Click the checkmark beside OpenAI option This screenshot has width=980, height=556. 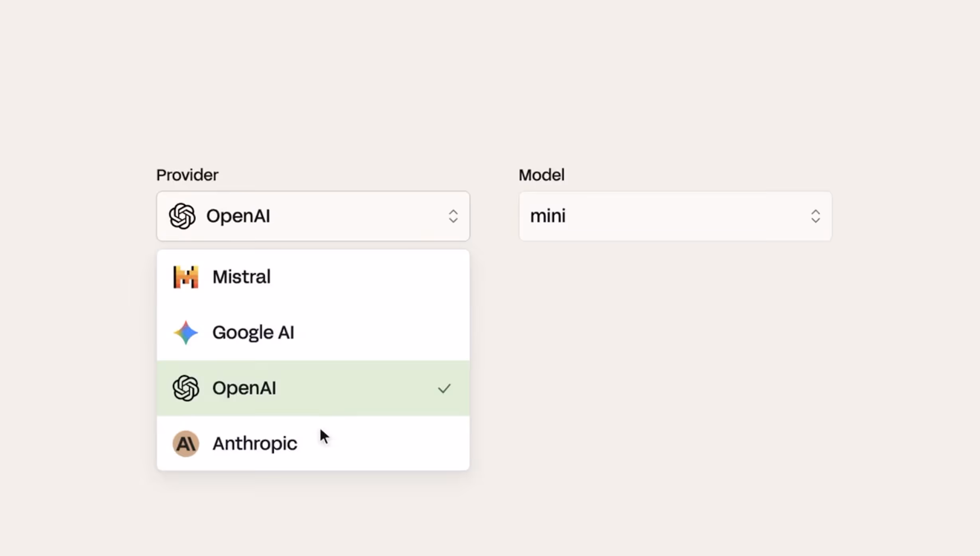pyautogui.click(x=444, y=388)
